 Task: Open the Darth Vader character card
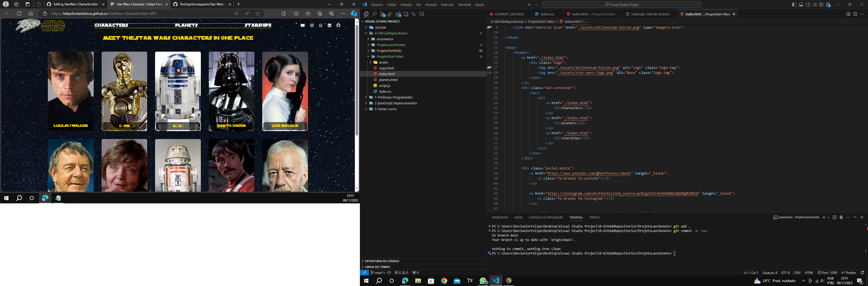[x=232, y=91]
